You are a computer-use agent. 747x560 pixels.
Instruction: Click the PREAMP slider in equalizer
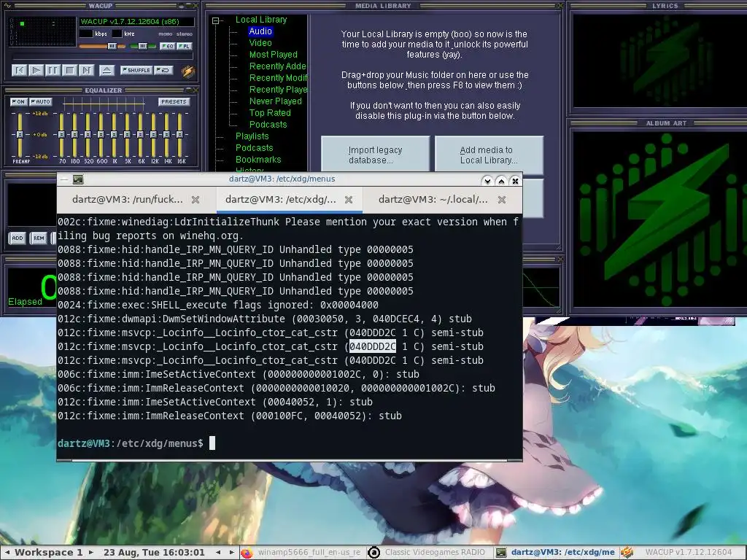[x=20, y=135]
